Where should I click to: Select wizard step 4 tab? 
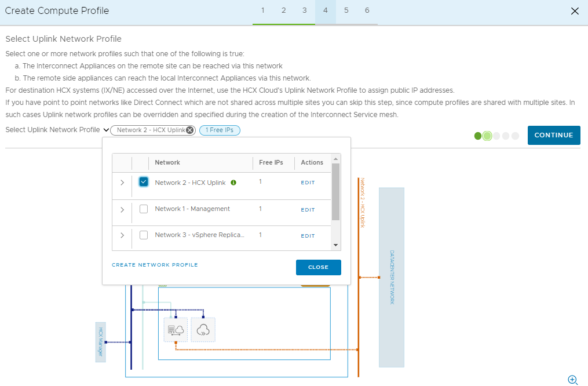coord(326,10)
